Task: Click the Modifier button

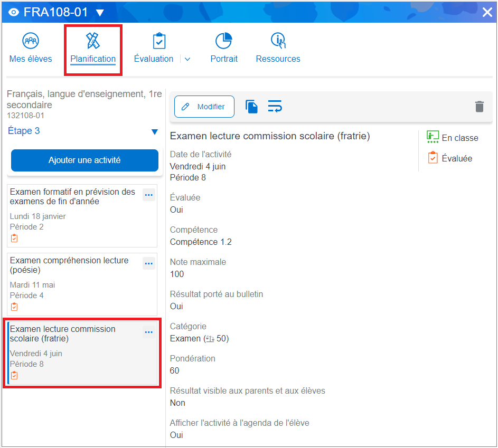Action: click(204, 107)
